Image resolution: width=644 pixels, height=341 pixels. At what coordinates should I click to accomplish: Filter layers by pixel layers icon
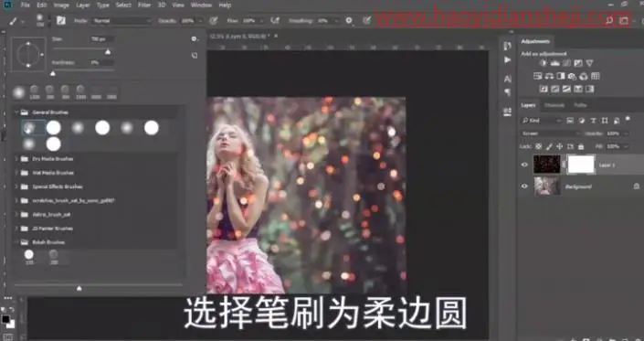[570, 121]
